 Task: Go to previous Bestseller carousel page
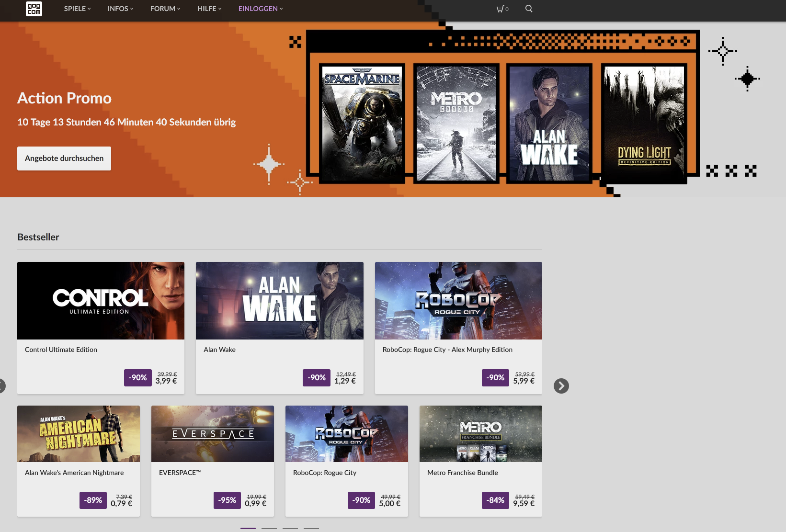(x=1, y=386)
